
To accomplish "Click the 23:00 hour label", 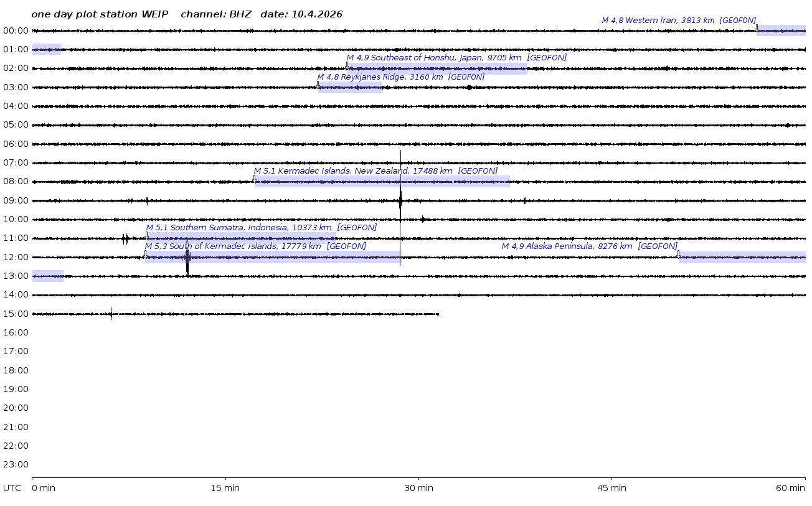I will coord(16,465).
